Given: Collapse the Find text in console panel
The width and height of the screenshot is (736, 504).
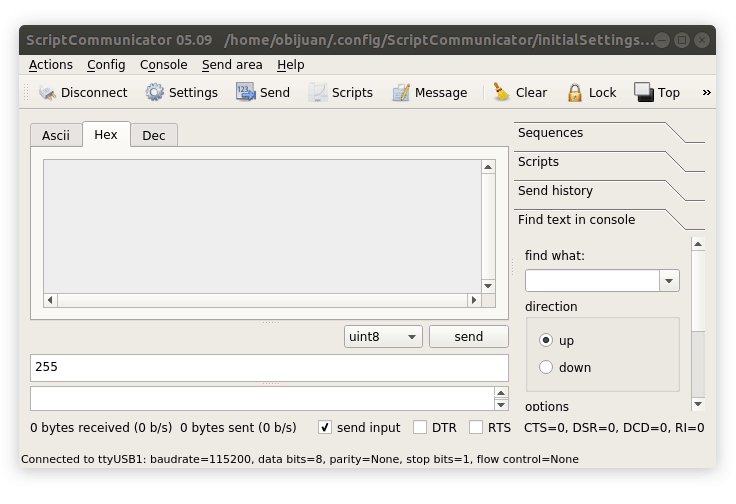Looking at the screenshot, I should 609,220.
